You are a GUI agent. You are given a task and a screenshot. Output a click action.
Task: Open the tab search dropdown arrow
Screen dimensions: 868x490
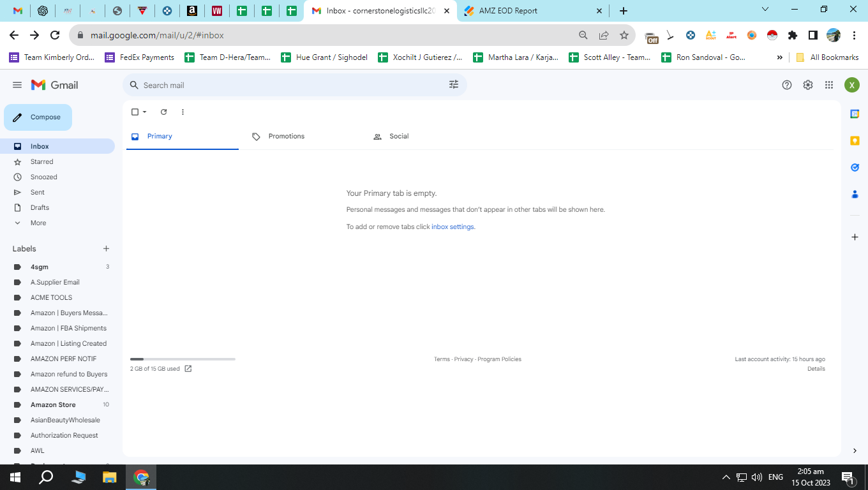(x=766, y=9)
